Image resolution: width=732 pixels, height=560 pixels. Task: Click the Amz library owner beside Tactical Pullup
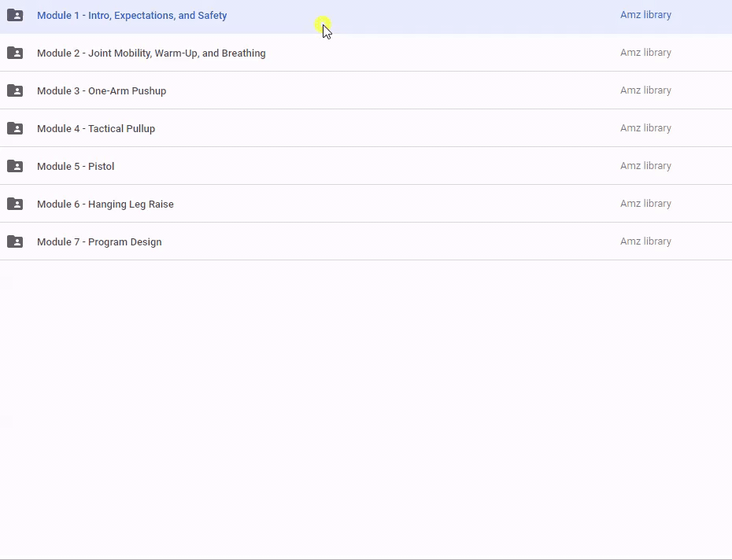645,128
